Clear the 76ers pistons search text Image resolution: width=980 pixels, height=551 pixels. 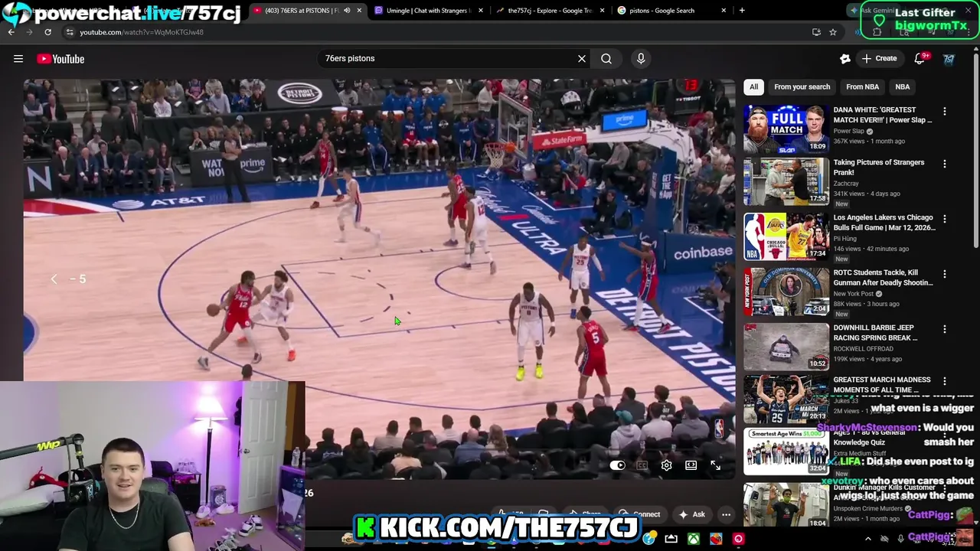coord(582,58)
